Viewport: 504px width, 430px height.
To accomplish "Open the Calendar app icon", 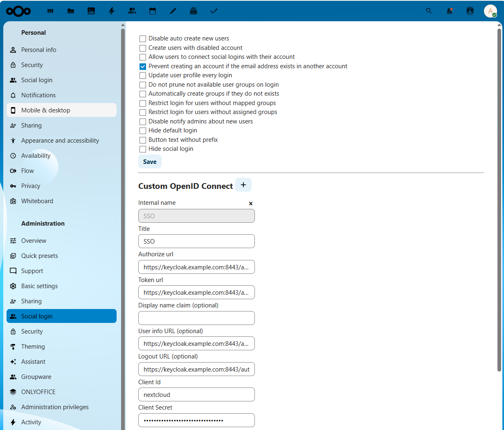I will [153, 11].
